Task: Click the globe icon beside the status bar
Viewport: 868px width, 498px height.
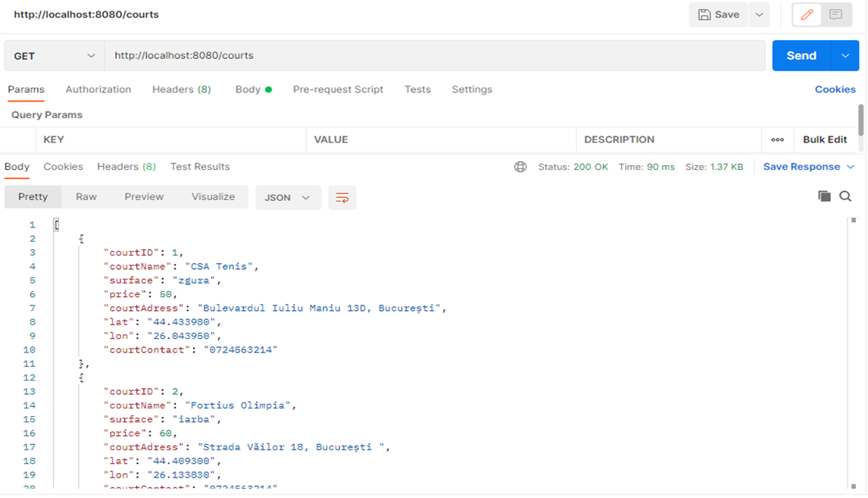Action: tap(520, 166)
